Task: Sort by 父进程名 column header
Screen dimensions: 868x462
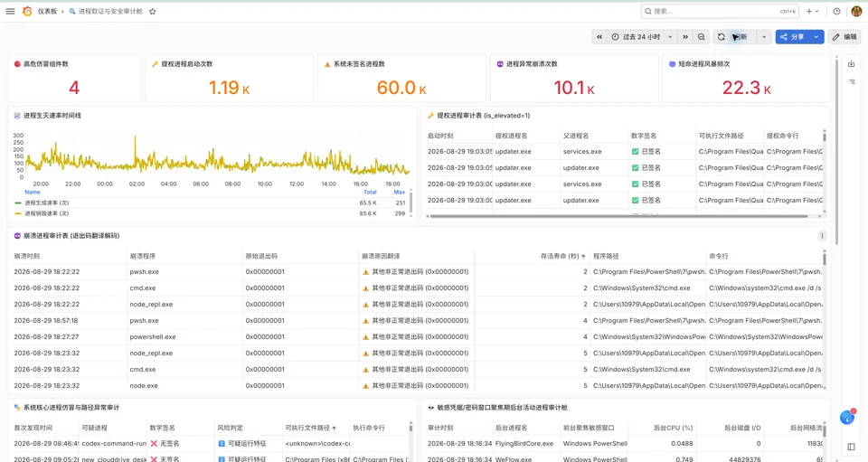Action: [576, 136]
